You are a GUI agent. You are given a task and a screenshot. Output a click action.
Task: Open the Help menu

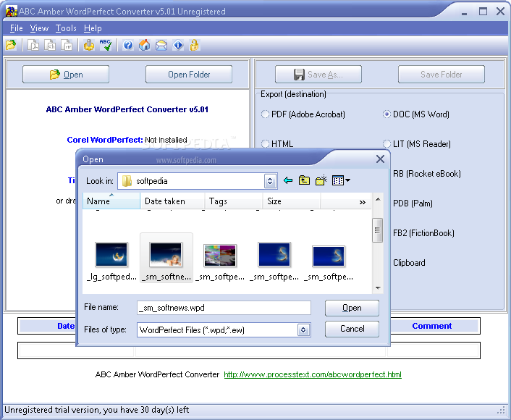point(93,28)
